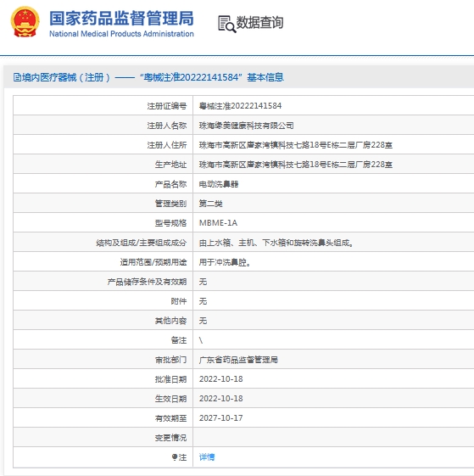Select the structure composition description text
This screenshot has width=474, height=476.
click(276, 243)
